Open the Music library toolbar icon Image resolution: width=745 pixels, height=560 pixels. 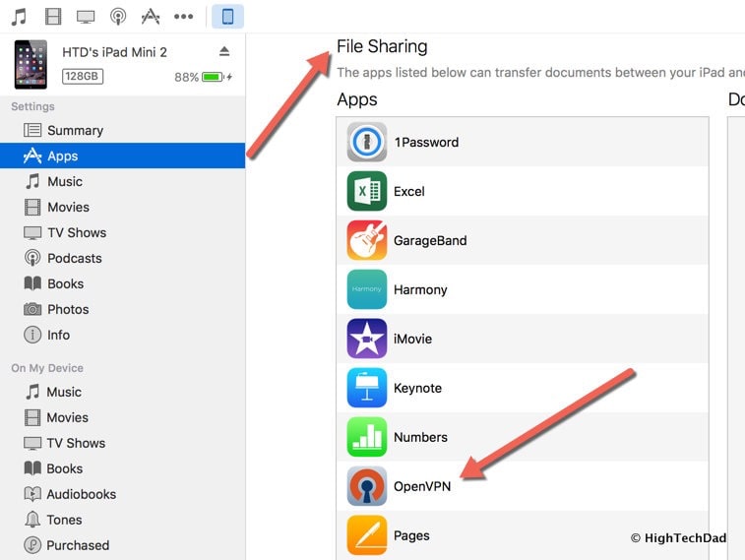(x=19, y=17)
